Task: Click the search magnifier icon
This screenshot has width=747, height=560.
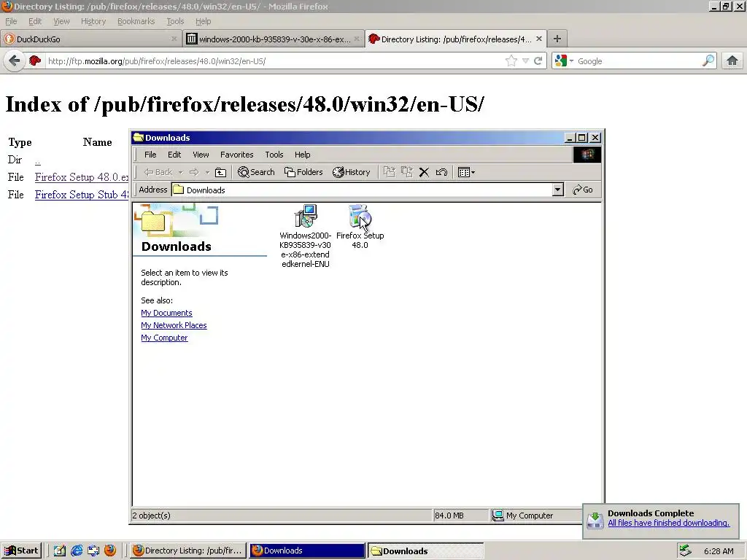Action: 708,61
